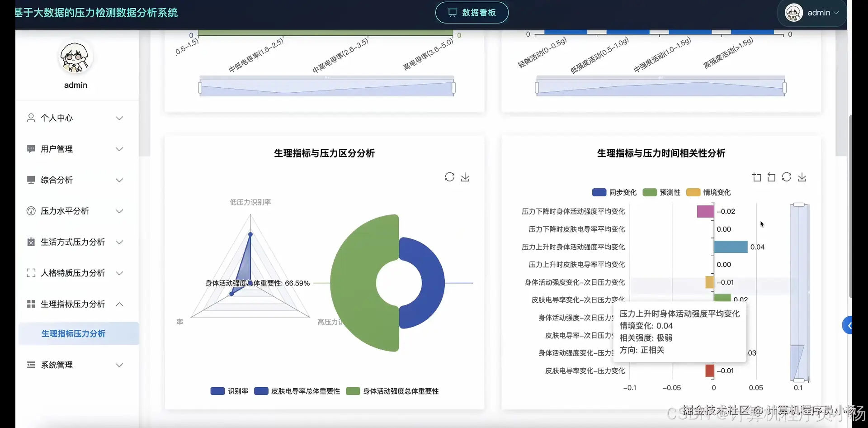868x428 pixels.
Task: Toggle the 预测性 legend series
Action: [661, 192]
